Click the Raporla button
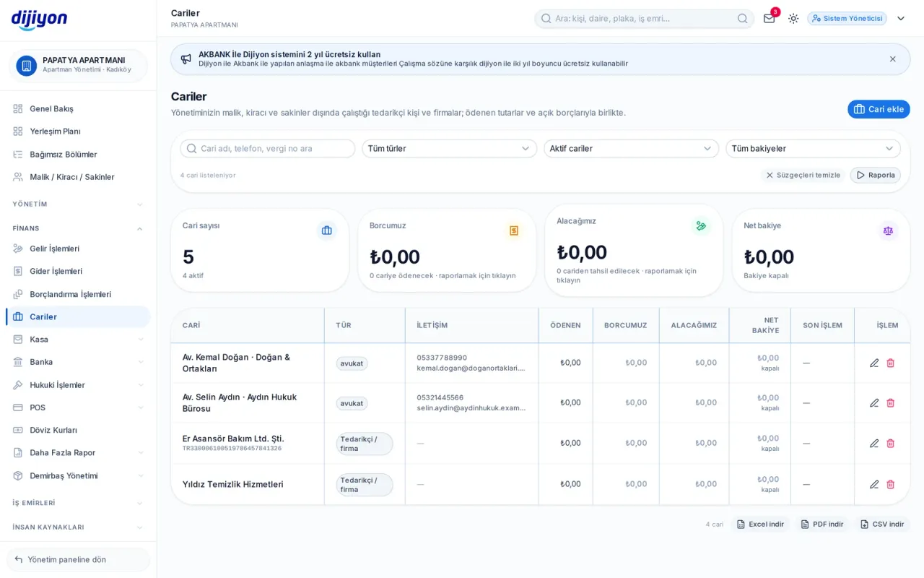 click(x=875, y=175)
